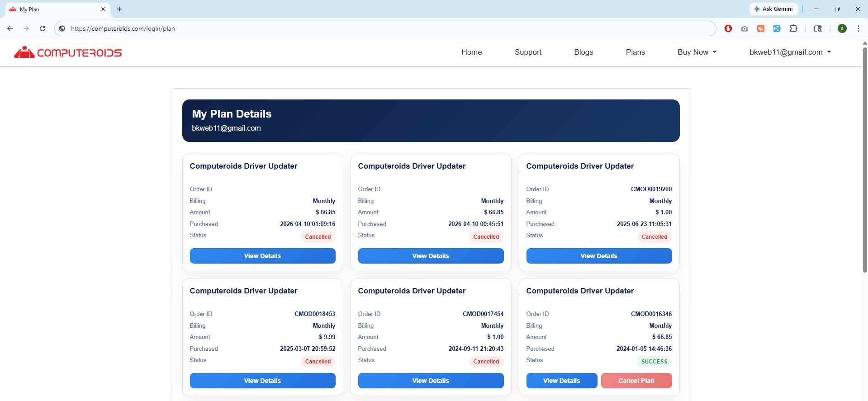Click the address bar URL field
Image resolution: width=868 pixels, height=401 pixels.
point(384,28)
